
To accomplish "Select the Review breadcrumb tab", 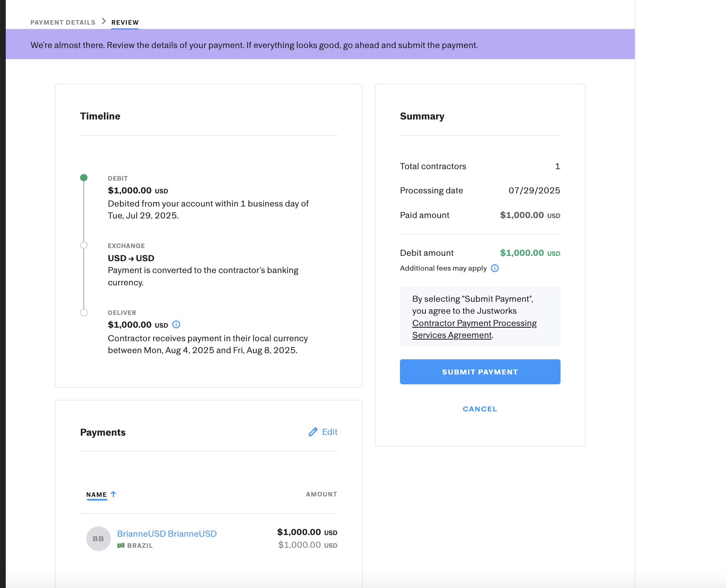I will tap(125, 22).
